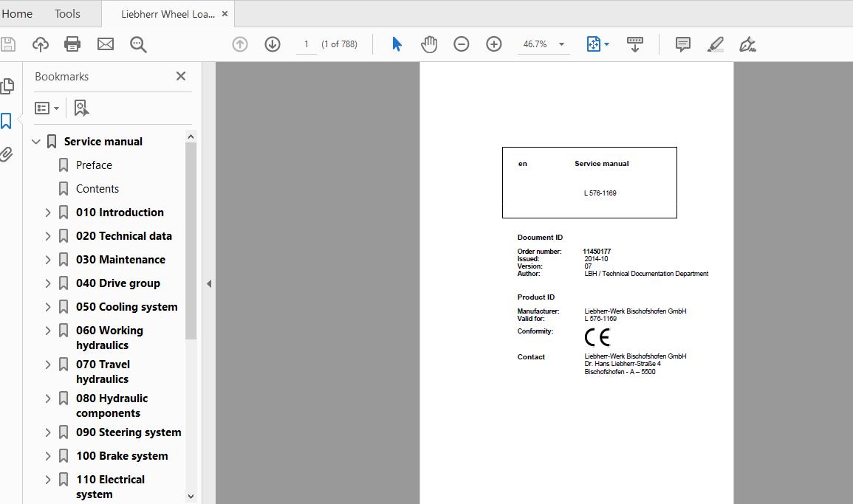
Task: Expand the 080 Hydraulic components bookmark
Action: pyautogui.click(x=48, y=398)
